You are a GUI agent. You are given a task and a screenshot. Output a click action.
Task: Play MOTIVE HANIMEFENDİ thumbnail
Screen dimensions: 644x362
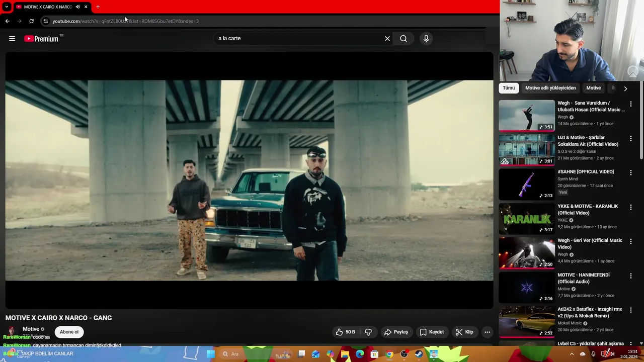(527, 287)
